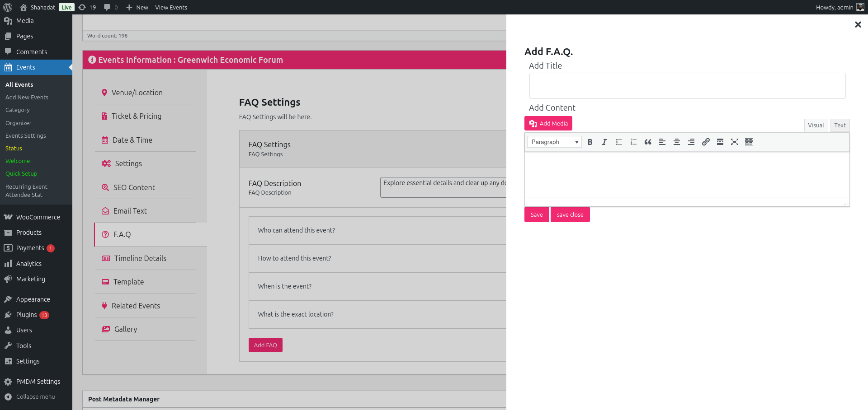This screenshot has height=410, width=868.
Task: Expand 'How to attend this event?' FAQ
Action: pyautogui.click(x=377, y=258)
